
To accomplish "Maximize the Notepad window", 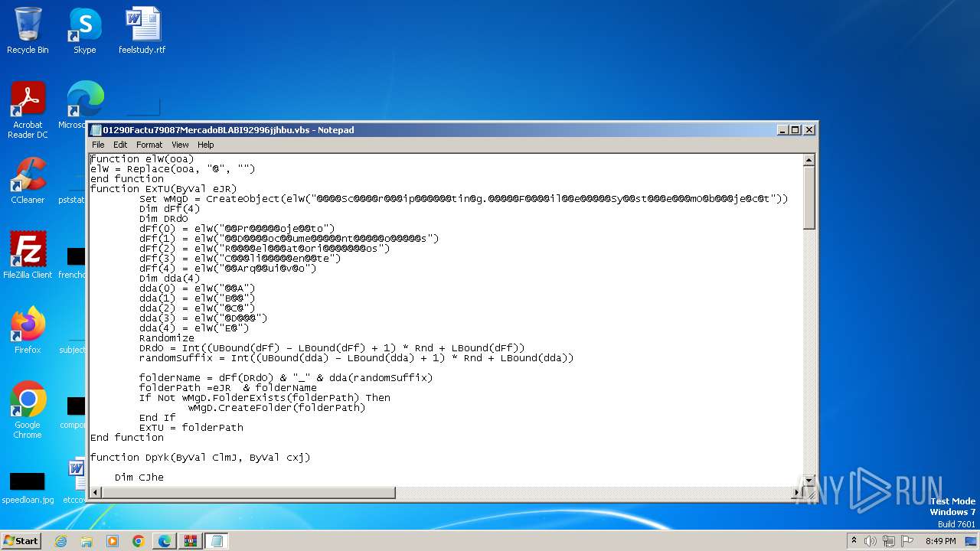I will click(795, 130).
